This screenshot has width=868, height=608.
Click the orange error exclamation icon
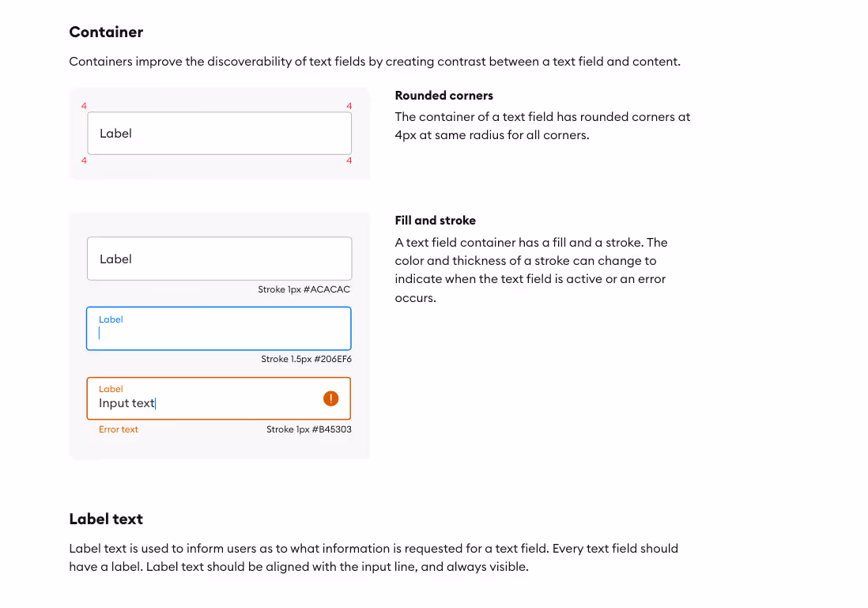330,398
